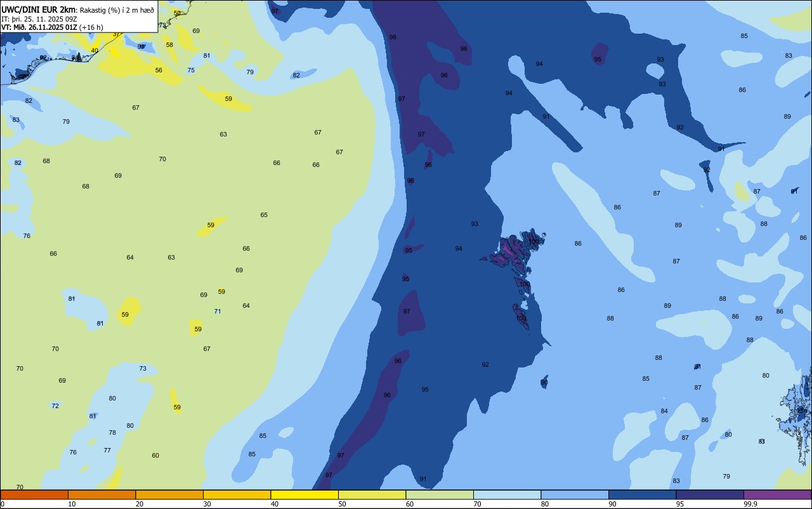Click the dark orange 0–10 legend swatch
The image size is (812, 509).
point(34,494)
